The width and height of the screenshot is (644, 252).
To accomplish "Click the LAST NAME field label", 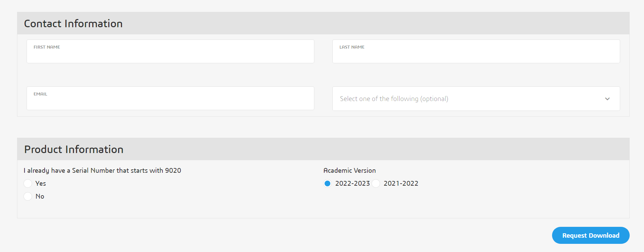I will click(352, 47).
